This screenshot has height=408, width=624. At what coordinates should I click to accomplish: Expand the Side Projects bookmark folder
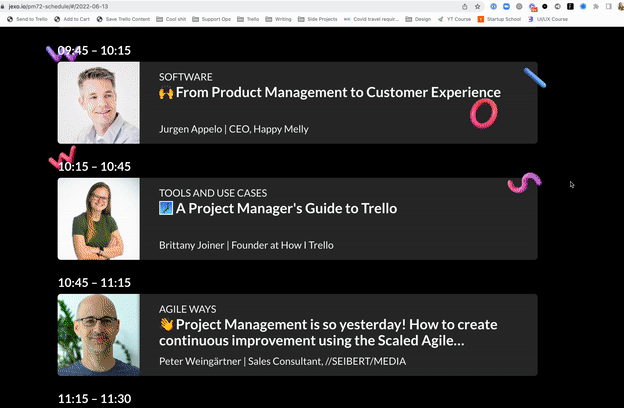pos(318,19)
